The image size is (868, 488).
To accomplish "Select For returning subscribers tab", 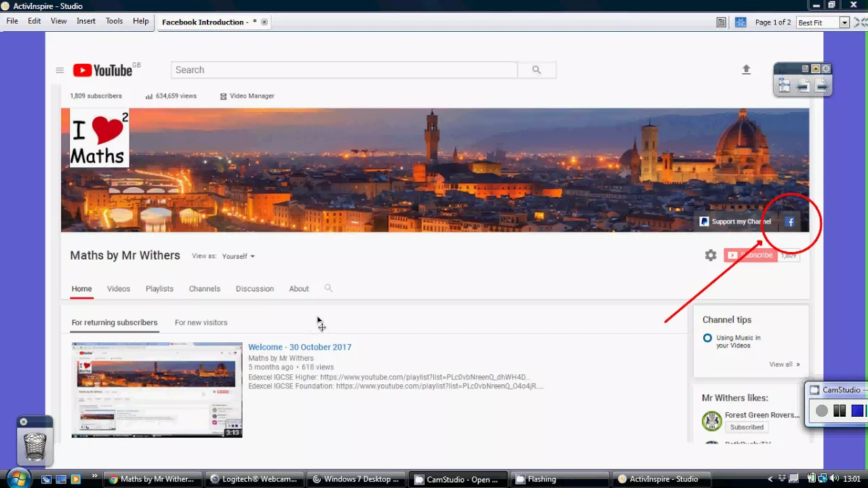I will click(x=115, y=323).
